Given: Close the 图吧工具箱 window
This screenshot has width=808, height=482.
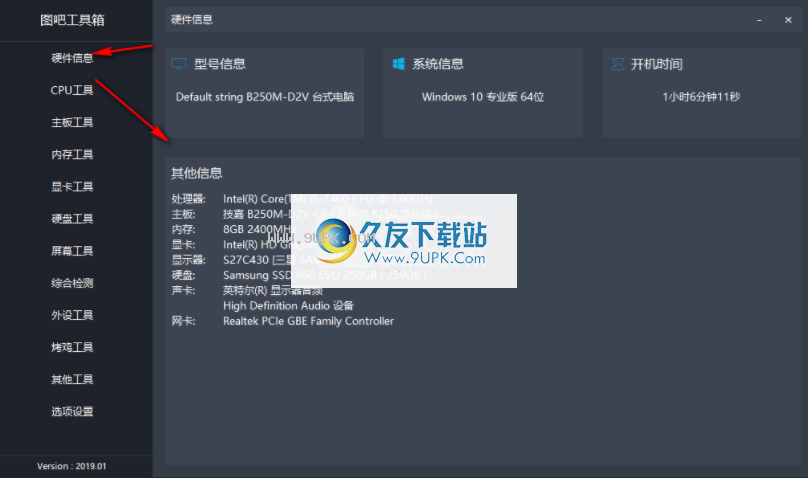Looking at the screenshot, I should (x=788, y=20).
